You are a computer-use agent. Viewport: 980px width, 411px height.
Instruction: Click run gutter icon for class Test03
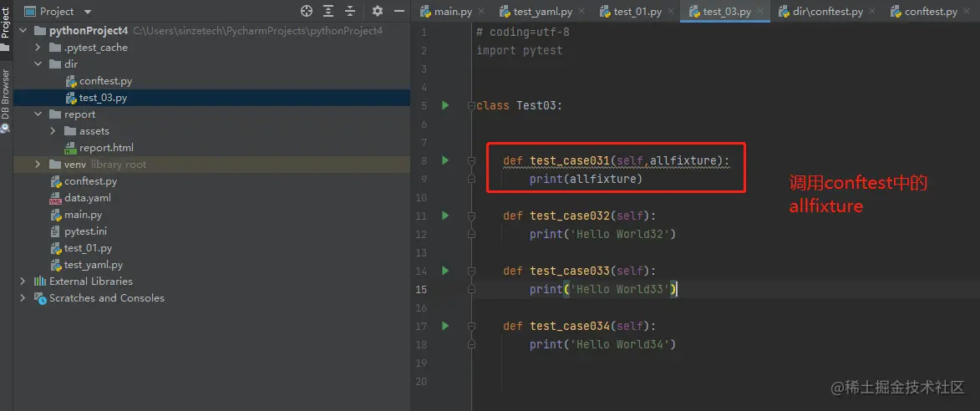pyautogui.click(x=445, y=105)
